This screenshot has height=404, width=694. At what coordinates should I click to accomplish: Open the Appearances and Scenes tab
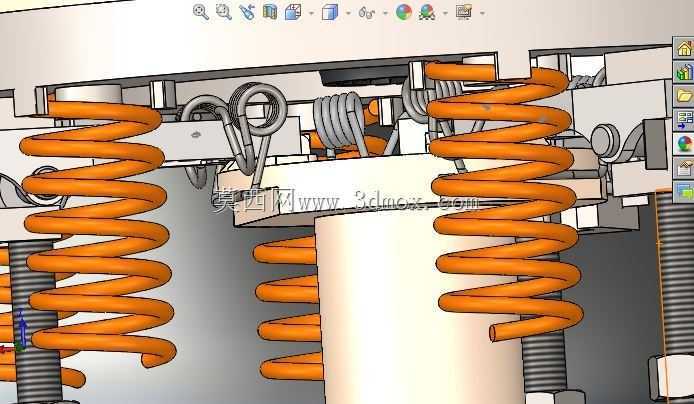(x=684, y=143)
